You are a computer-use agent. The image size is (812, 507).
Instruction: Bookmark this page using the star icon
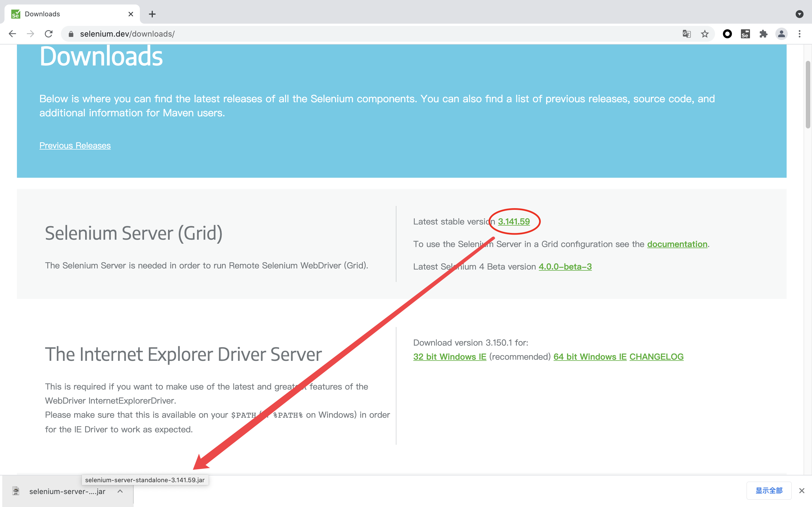point(705,34)
